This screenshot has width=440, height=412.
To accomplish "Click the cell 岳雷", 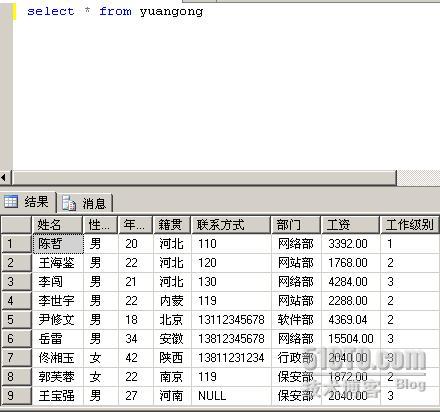I will [x=58, y=339].
